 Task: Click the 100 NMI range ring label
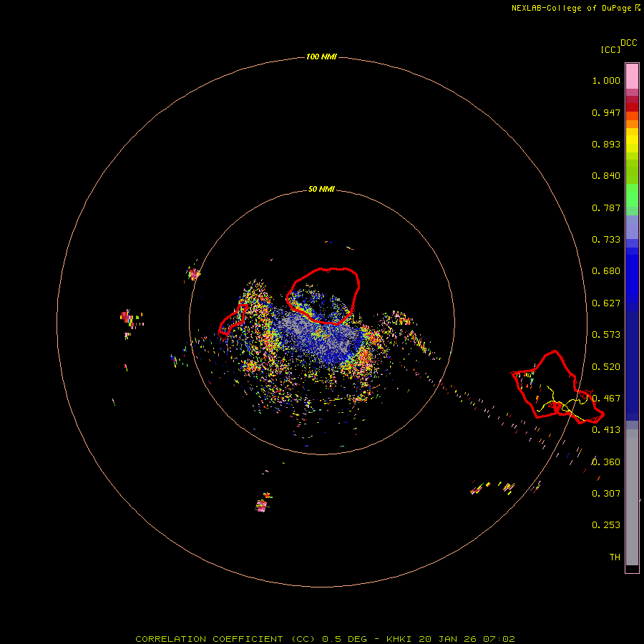tap(321, 57)
